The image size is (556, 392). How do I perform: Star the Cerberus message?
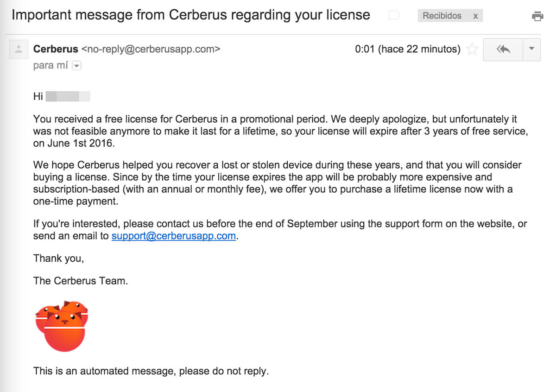click(472, 49)
